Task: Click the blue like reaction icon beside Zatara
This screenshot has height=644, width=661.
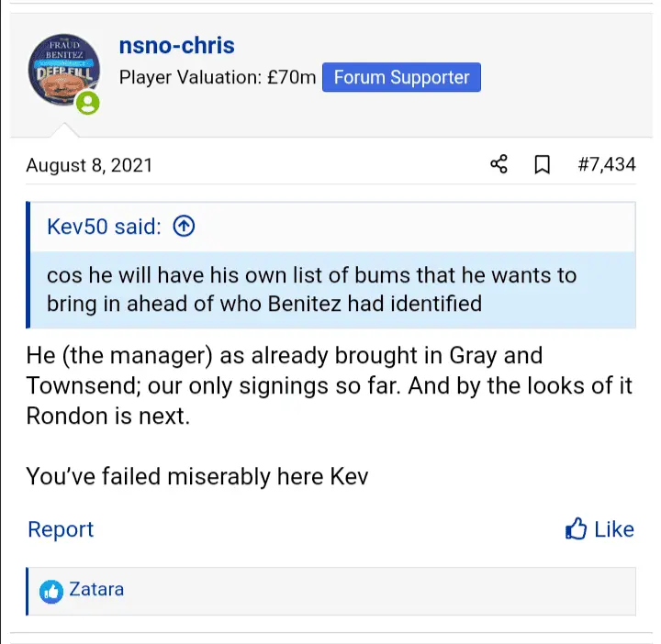Action: click(51, 591)
